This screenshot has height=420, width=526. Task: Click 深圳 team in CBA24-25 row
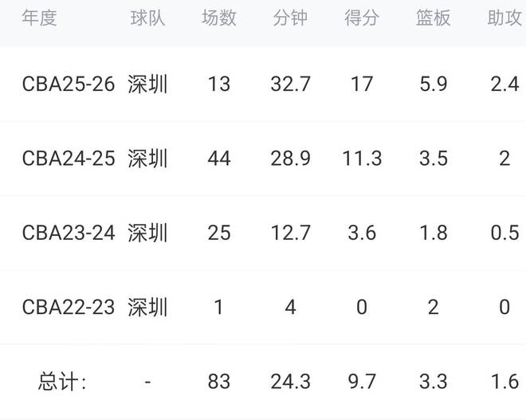pos(147,159)
